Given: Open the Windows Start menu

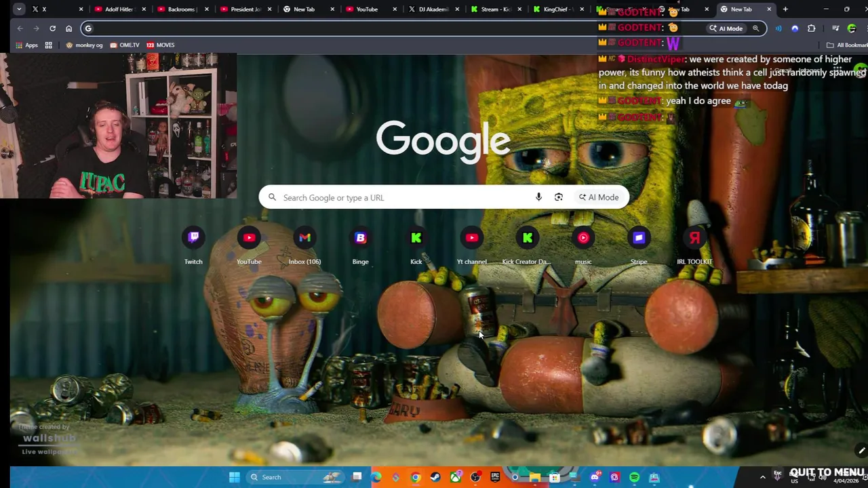Looking at the screenshot, I should click(x=234, y=477).
